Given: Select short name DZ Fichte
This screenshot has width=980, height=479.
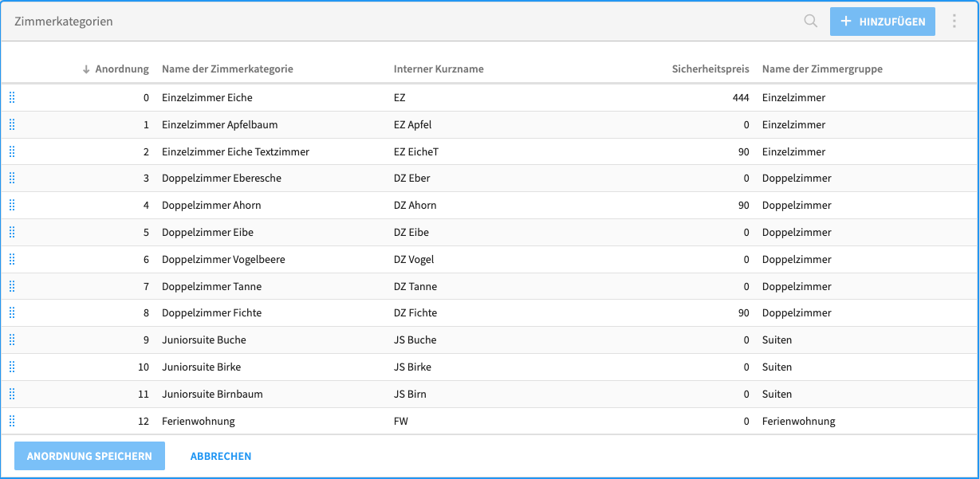Looking at the screenshot, I should click(x=415, y=312).
